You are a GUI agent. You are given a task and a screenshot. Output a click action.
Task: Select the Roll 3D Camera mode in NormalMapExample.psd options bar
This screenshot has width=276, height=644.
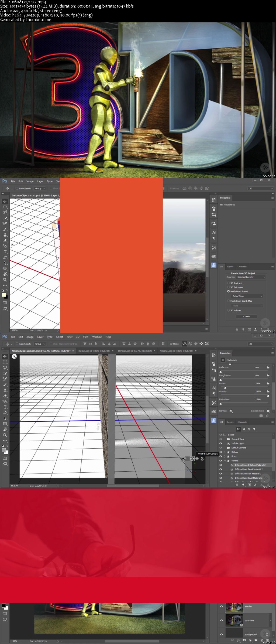click(x=190, y=344)
